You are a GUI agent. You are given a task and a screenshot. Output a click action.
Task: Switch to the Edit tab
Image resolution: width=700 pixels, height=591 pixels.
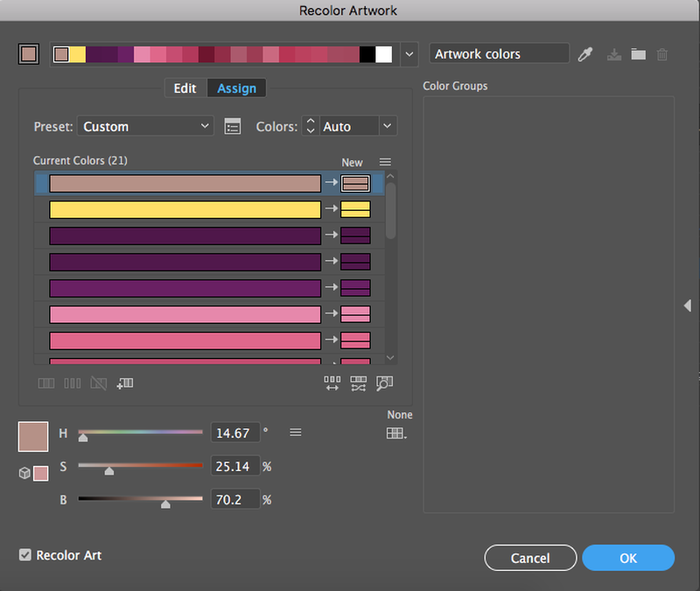(x=185, y=88)
